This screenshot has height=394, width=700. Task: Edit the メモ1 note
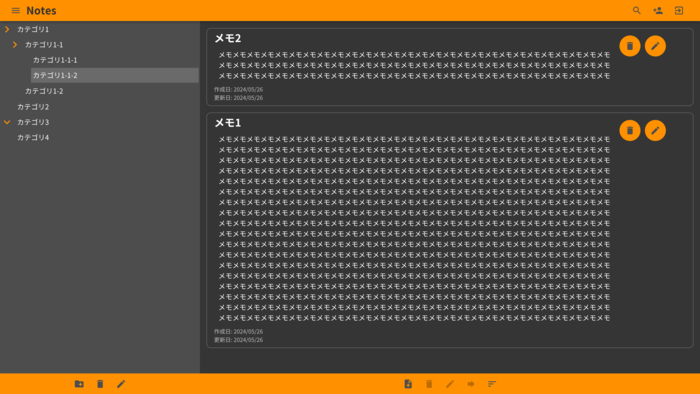(655, 130)
